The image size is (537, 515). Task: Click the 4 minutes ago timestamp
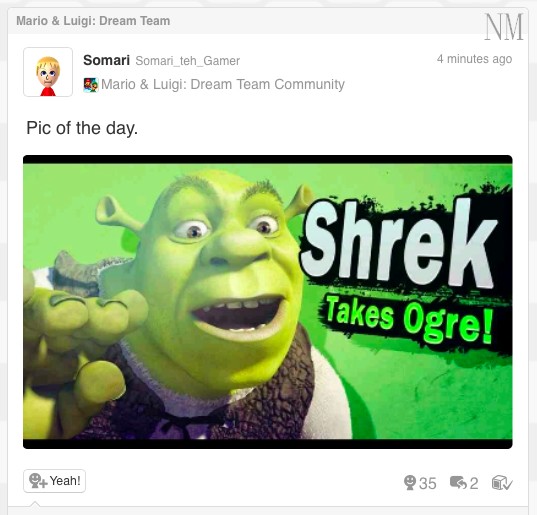(x=474, y=59)
